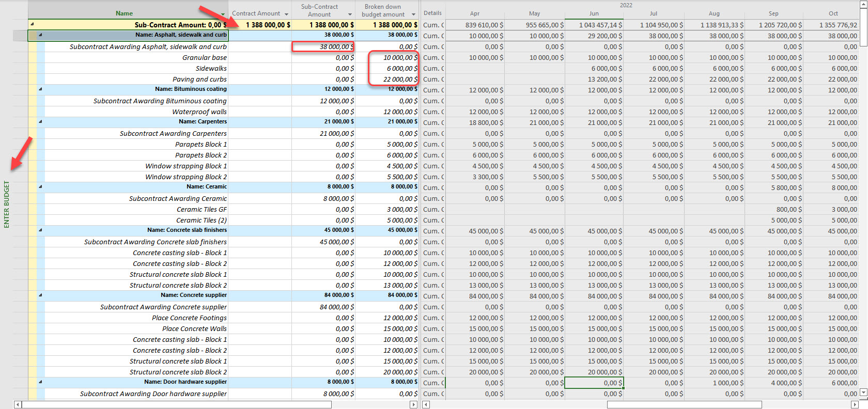
Task: Collapse the Carpenters group
Action: (40, 122)
